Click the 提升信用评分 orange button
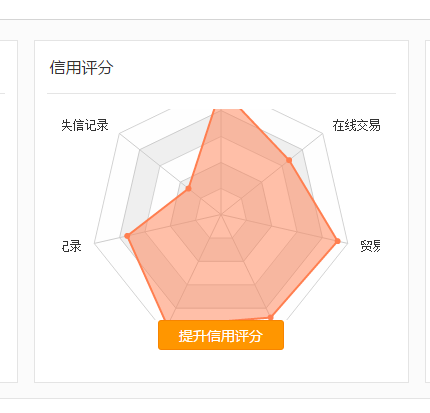Image resolution: width=430 pixels, height=413 pixels. pyautogui.click(x=221, y=335)
